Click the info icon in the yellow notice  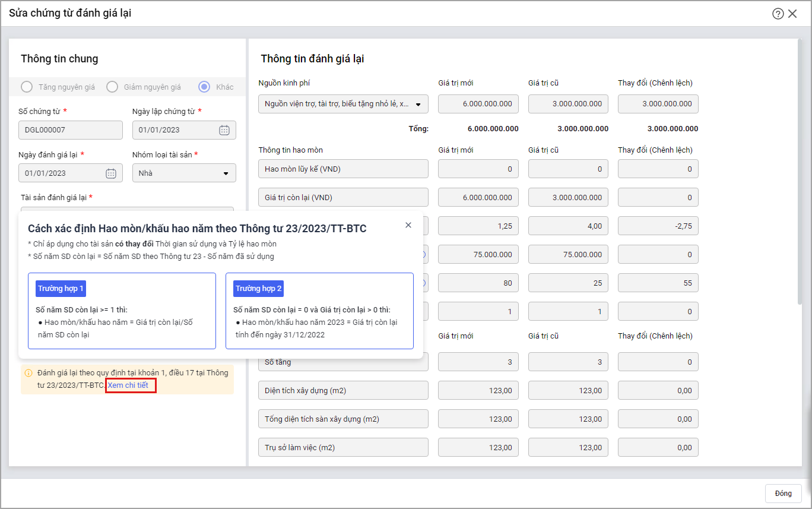point(28,373)
